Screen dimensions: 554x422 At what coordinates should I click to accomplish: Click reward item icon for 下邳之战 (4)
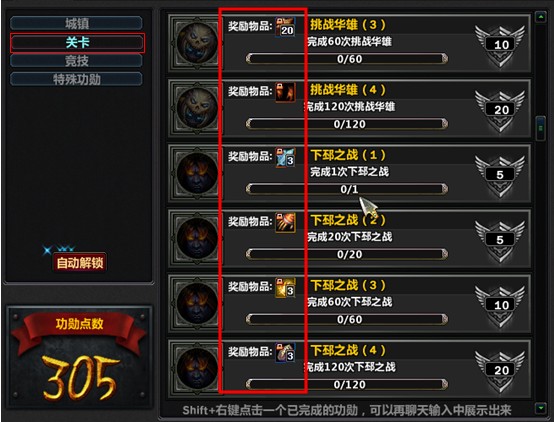click(x=285, y=352)
